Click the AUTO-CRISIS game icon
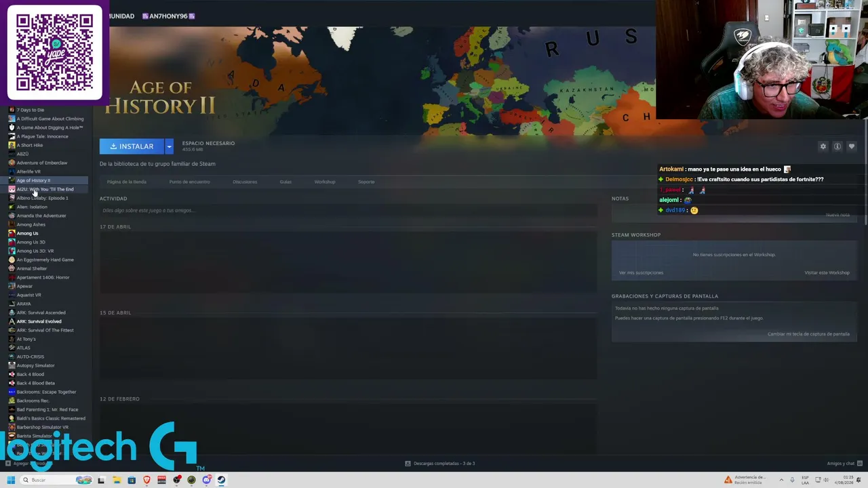 coord(12,357)
